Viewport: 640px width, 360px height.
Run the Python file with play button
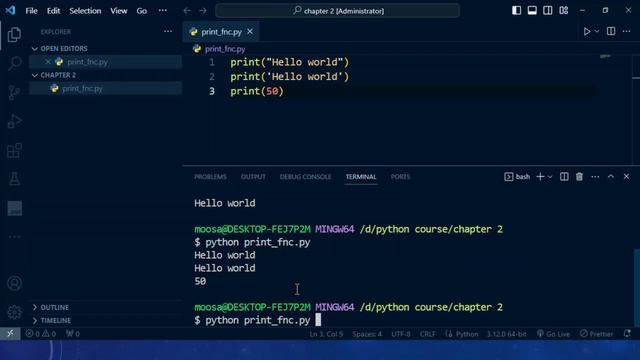point(587,31)
